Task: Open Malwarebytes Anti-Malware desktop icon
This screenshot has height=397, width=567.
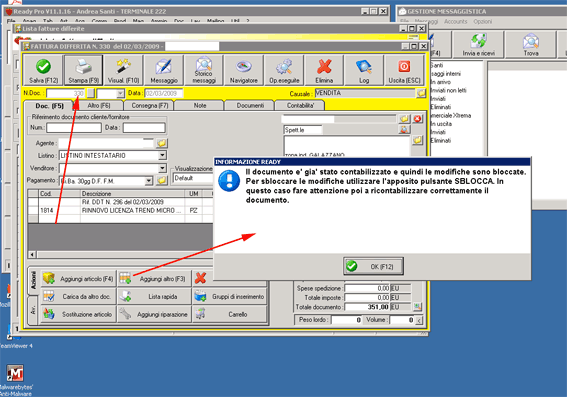Action: pos(16,380)
